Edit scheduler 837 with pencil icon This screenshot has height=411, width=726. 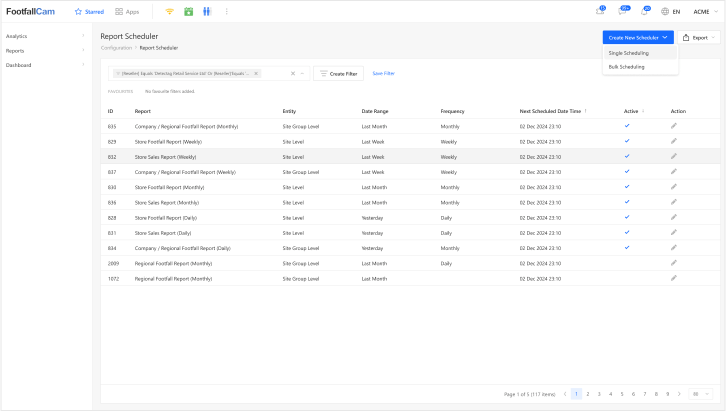674,172
